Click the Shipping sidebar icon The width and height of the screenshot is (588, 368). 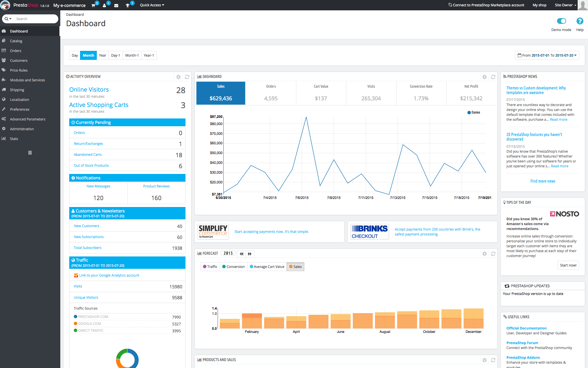click(x=4, y=89)
